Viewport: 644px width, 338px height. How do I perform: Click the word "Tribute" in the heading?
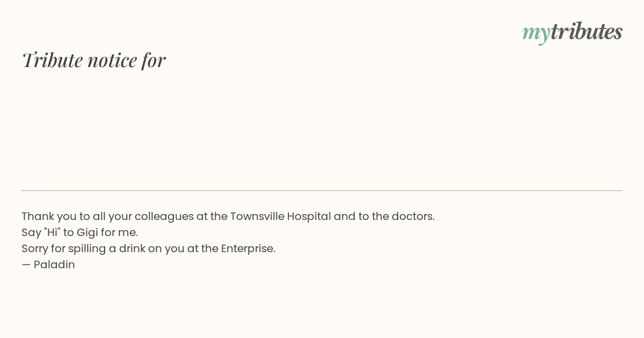pos(53,60)
